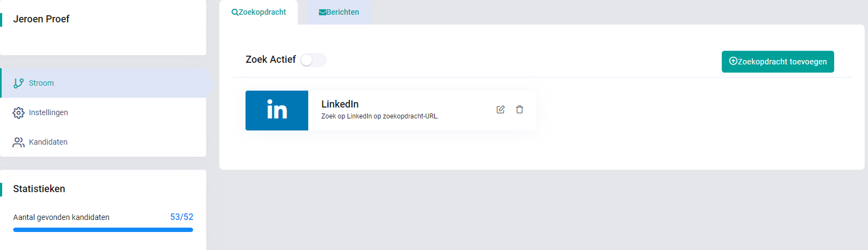
Task: Click the LinkedIn search title text
Action: click(340, 104)
